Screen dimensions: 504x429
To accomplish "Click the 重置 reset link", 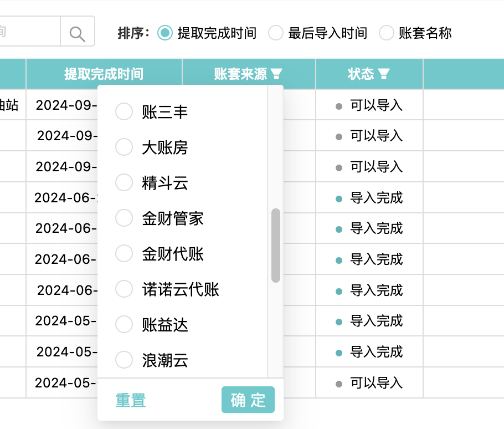I will point(131,400).
